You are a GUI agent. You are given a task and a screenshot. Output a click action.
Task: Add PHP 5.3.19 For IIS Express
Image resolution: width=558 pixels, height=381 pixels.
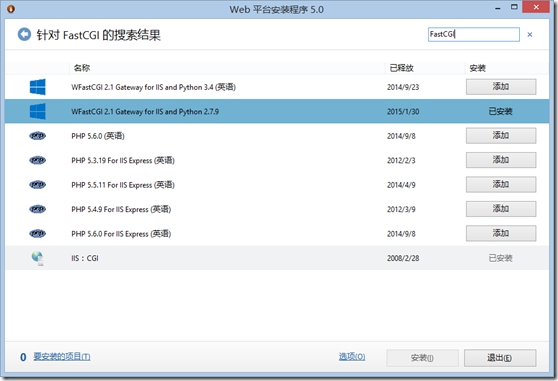(x=501, y=160)
